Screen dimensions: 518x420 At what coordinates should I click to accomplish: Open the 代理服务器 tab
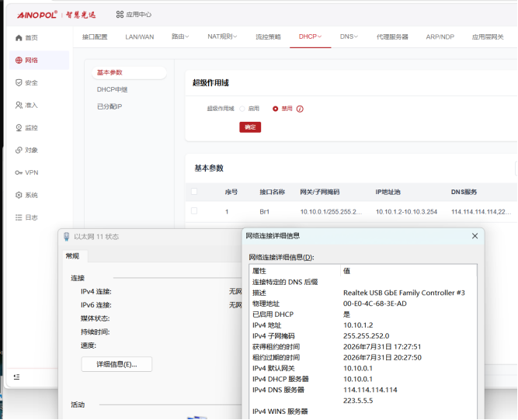coord(392,36)
